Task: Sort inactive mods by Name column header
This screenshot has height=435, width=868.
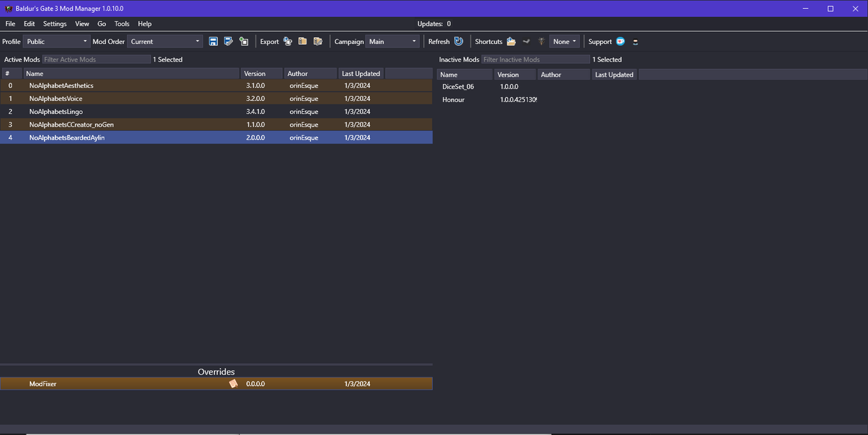Action: point(465,75)
